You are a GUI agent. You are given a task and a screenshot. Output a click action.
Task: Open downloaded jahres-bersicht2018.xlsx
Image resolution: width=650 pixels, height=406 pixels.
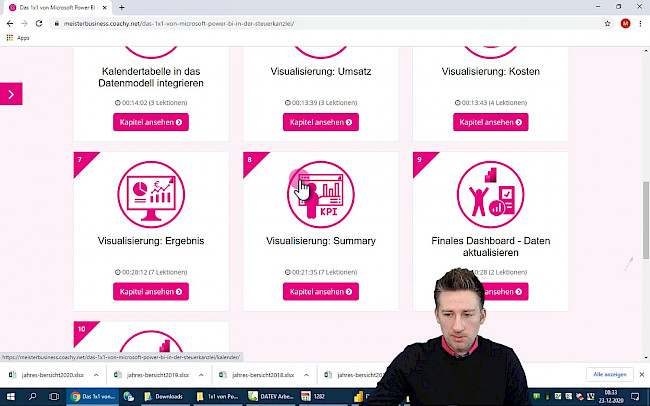[x=257, y=375]
